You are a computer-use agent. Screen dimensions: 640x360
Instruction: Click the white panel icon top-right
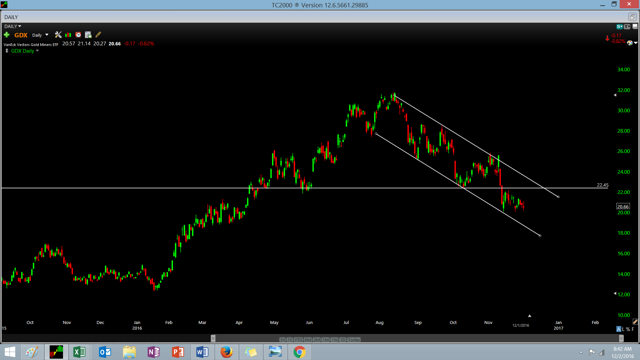click(x=635, y=27)
